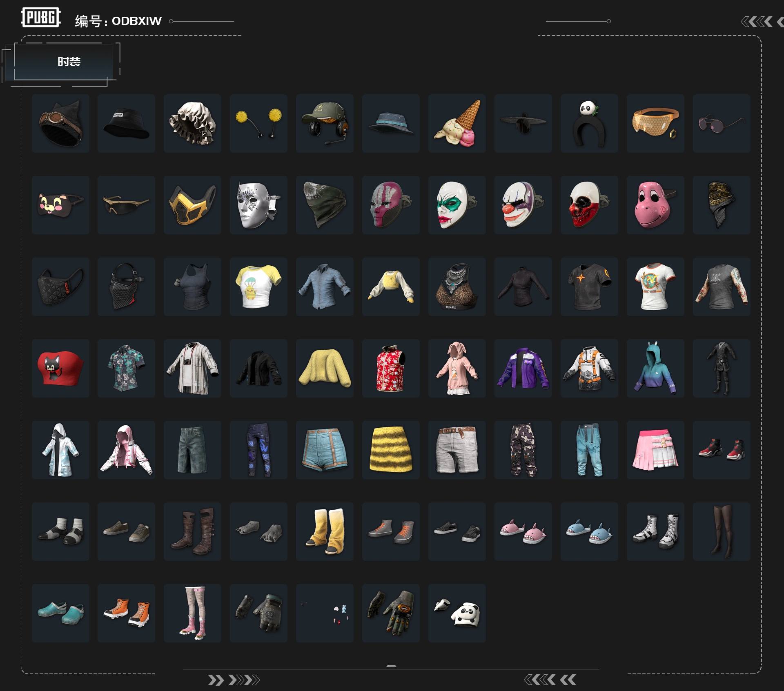The width and height of the screenshot is (784, 691).
Task: Select the panda glove item
Action: click(457, 613)
